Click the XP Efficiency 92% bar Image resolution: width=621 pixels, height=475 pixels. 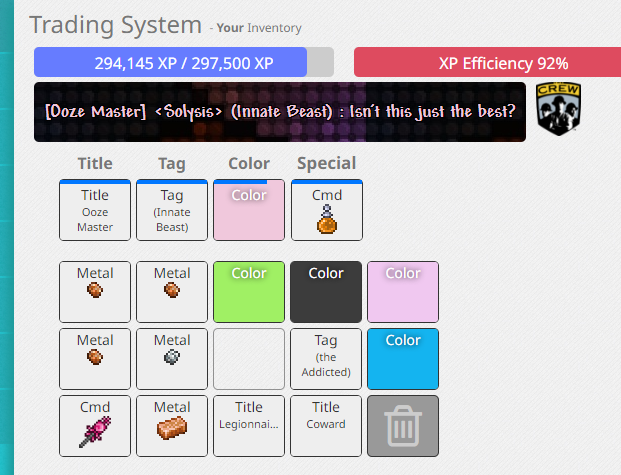[x=488, y=63]
